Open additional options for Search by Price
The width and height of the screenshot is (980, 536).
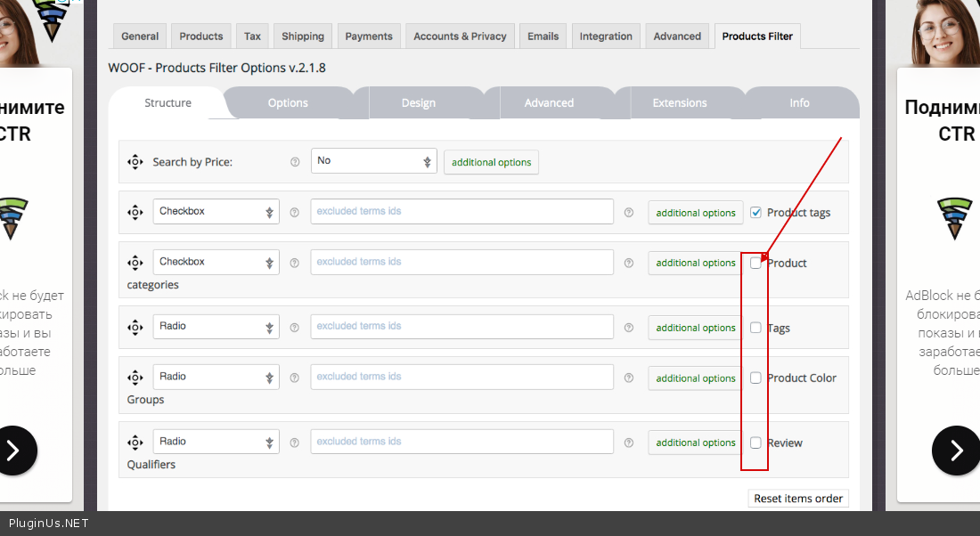(491, 162)
